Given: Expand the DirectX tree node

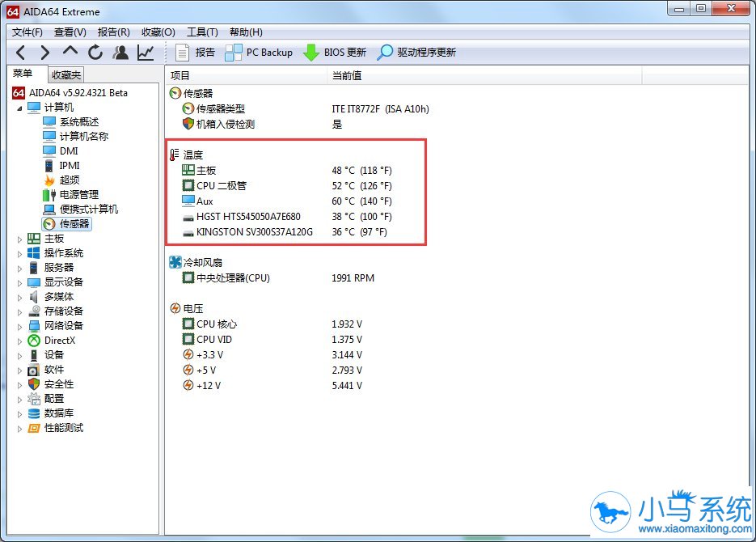Looking at the screenshot, I should tap(19, 341).
